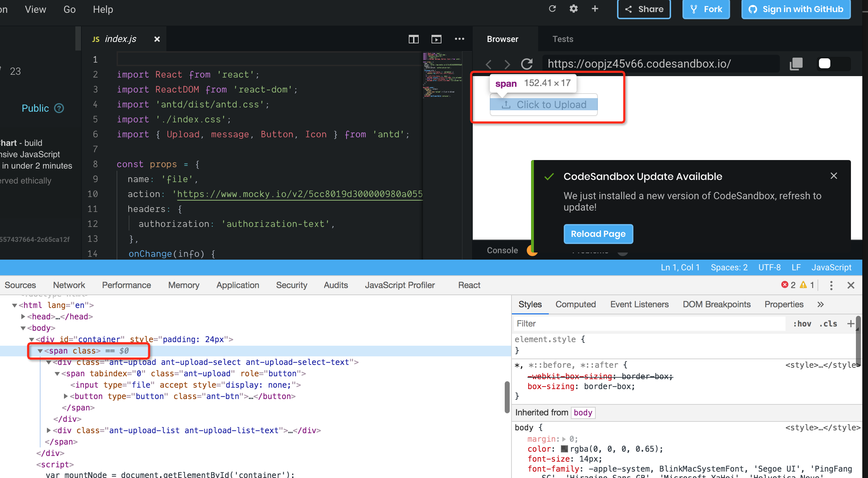Toggle the split editor layout icon
The image size is (868, 478).
[x=413, y=39]
